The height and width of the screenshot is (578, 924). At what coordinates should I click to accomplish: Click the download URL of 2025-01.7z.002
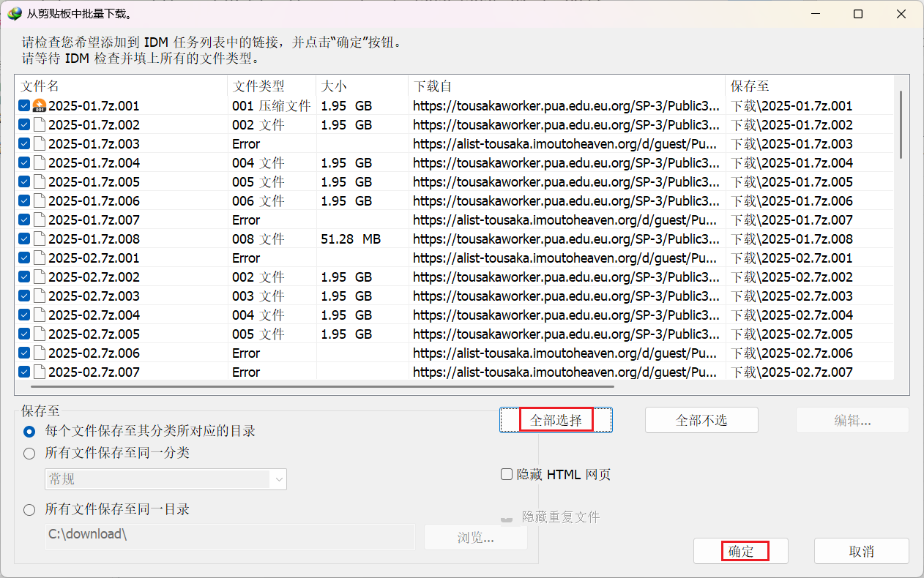pyautogui.click(x=567, y=125)
